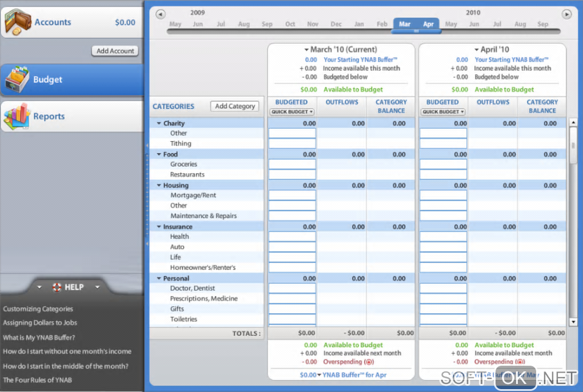
Task: Click March OUTFLOWS column header
Action: click(342, 102)
